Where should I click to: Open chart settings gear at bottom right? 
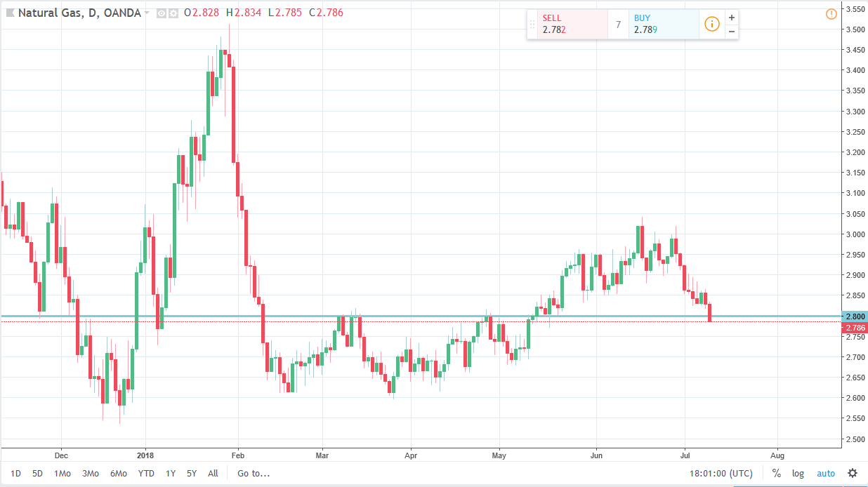point(852,473)
